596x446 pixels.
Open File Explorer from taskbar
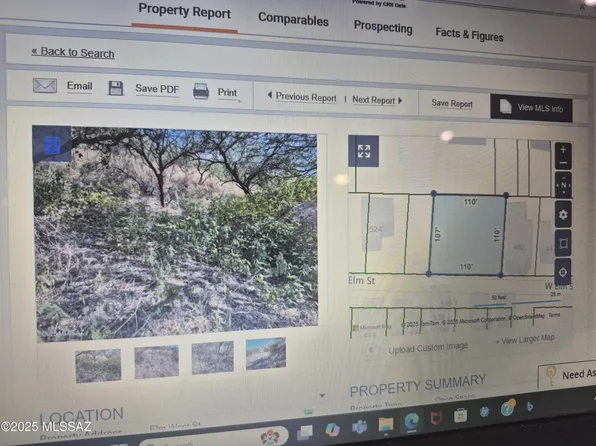tap(385, 424)
